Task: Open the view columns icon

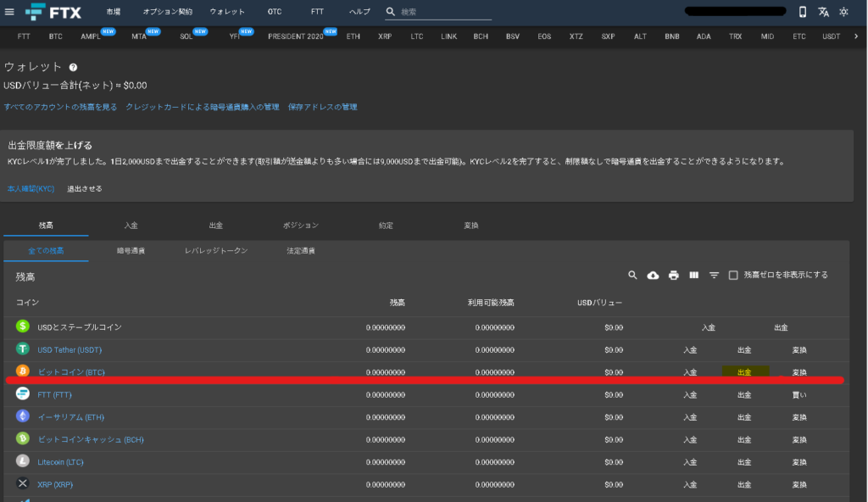Action: pos(693,276)
